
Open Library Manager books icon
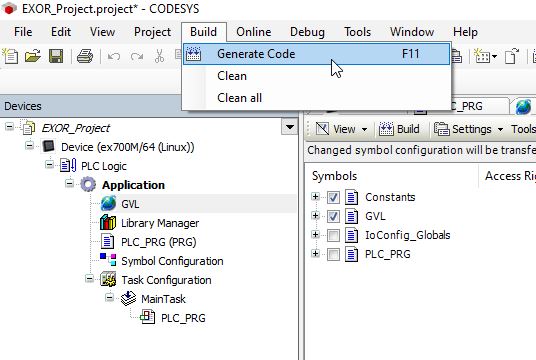coord(108,223)
